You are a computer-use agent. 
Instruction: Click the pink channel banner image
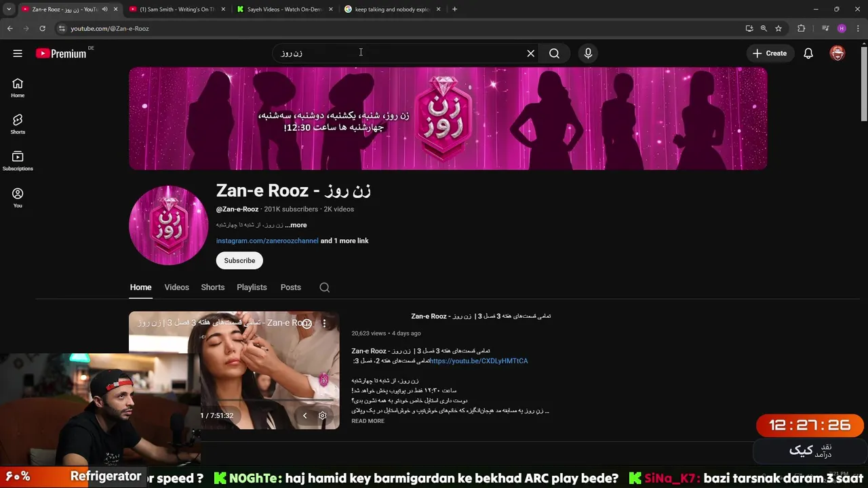[448, 118]
